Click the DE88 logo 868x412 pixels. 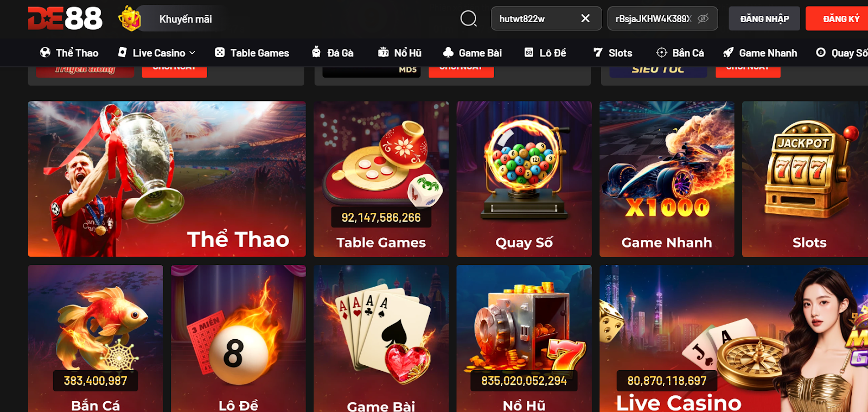(x=65, y=18)
